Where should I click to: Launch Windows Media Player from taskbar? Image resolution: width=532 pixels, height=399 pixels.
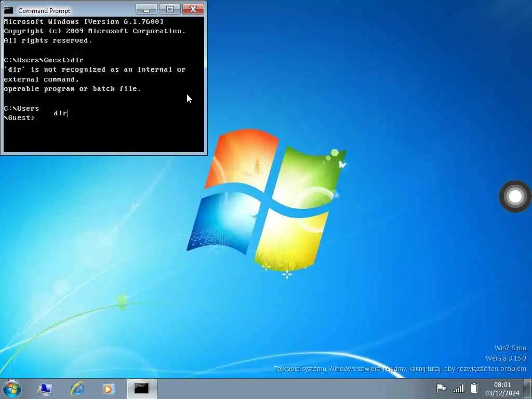tap(109, 389)
